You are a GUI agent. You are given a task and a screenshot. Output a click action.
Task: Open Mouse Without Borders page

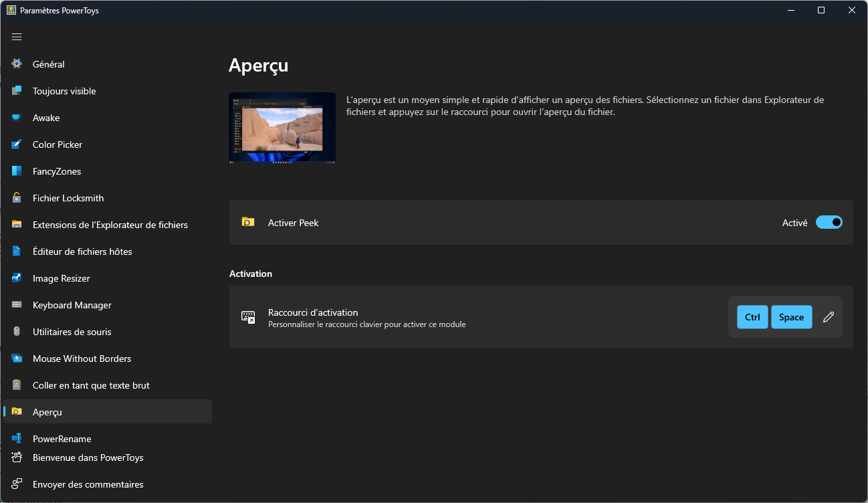pyautogui.click(x=108, y=359)
